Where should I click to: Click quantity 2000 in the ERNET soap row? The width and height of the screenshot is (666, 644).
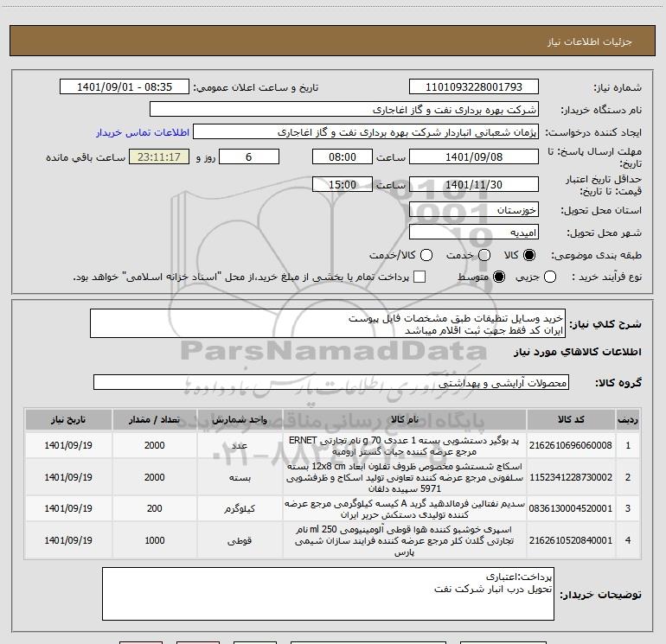(154, 445)
